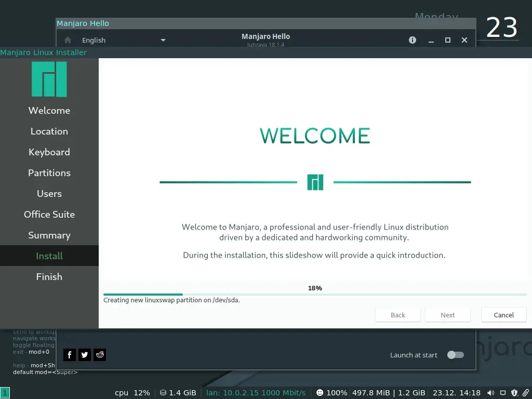Click the desktop date number 23
The width and height of the screenshot is (532, 399).
[x=502, y=28]
